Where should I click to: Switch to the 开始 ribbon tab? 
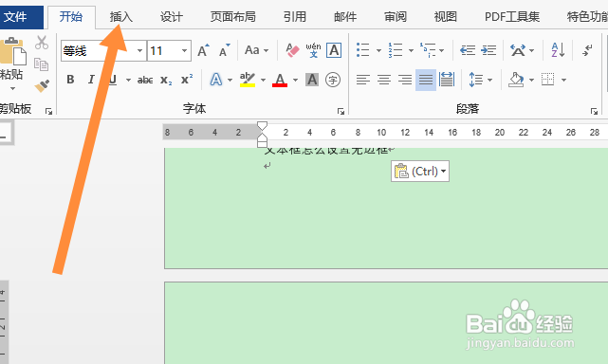[71, 17]
